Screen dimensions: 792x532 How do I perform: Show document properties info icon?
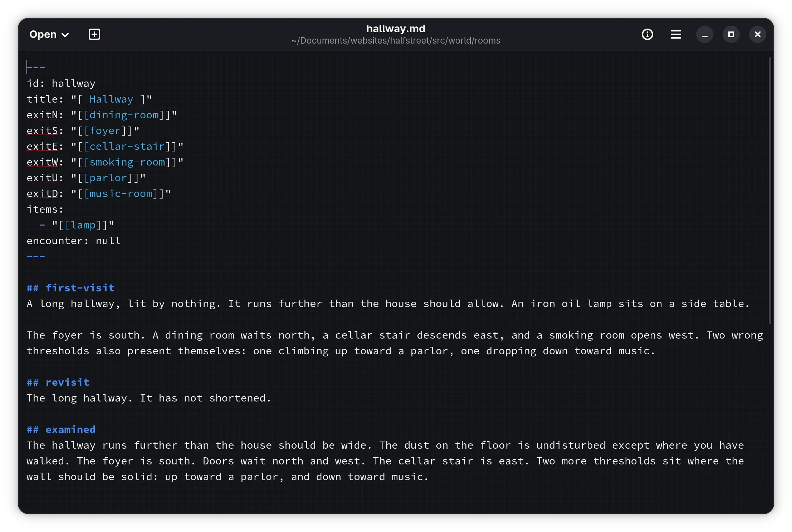coord(647,34)
